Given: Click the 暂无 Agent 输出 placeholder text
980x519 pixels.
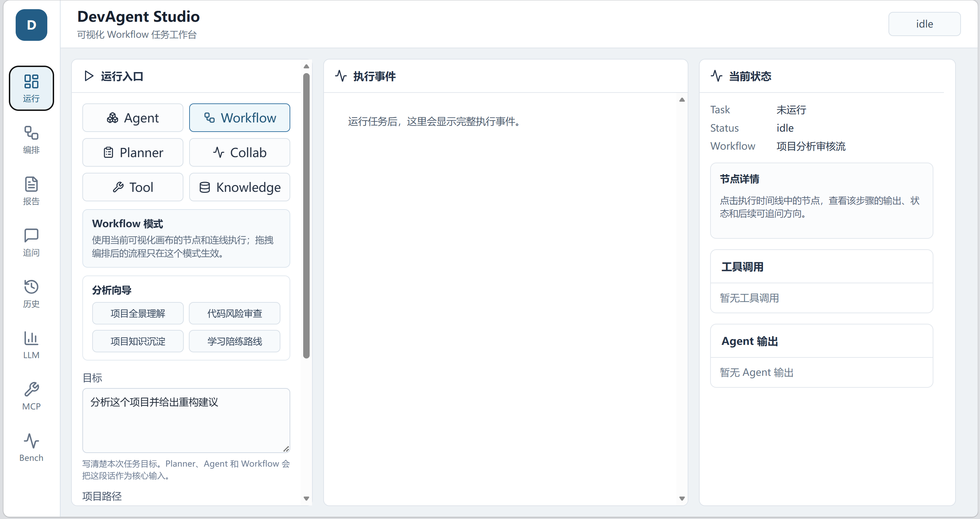Looking at the screenshot, I should click(756, 373).
